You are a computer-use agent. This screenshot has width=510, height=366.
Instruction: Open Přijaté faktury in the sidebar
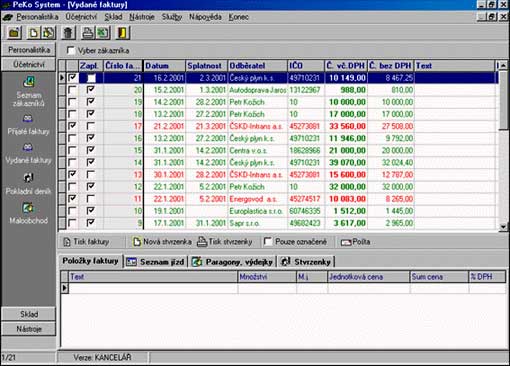[29, 125]
